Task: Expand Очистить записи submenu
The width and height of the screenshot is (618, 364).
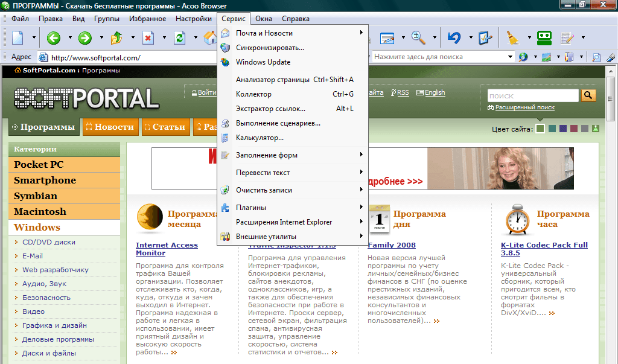Action: pyautogui.click(x=293, y=190)
